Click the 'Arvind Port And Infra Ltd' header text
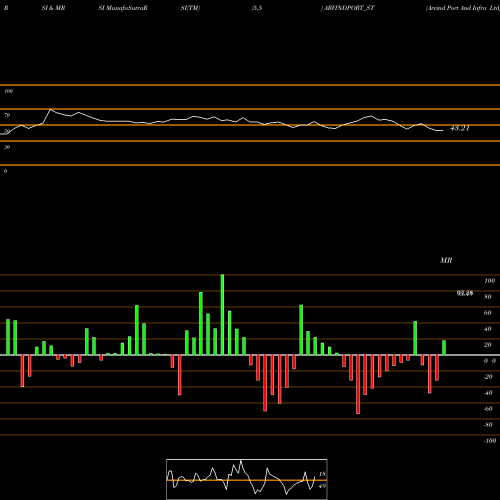Image resolution: width=500 pixels, height=500 pixels. pos(463,8)
